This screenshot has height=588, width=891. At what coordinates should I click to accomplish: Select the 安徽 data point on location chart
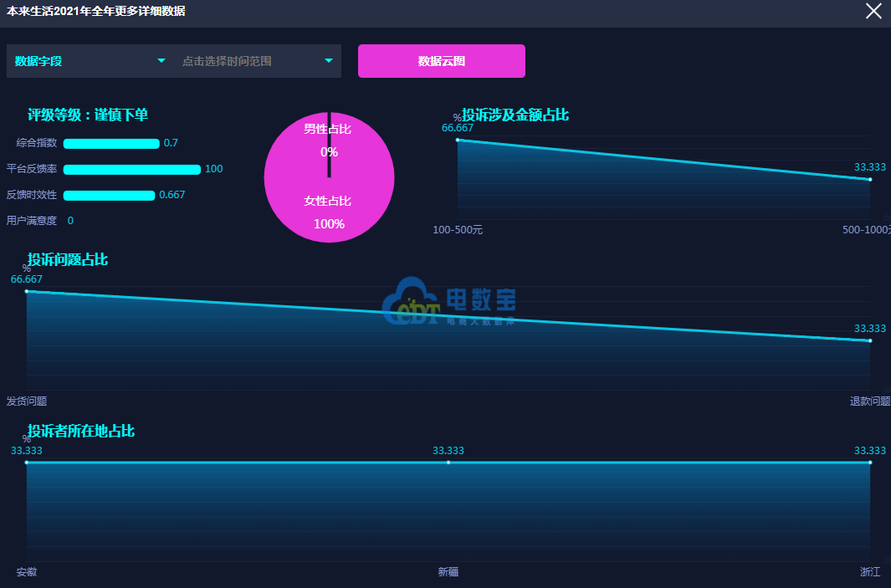[x=27, y=463]
